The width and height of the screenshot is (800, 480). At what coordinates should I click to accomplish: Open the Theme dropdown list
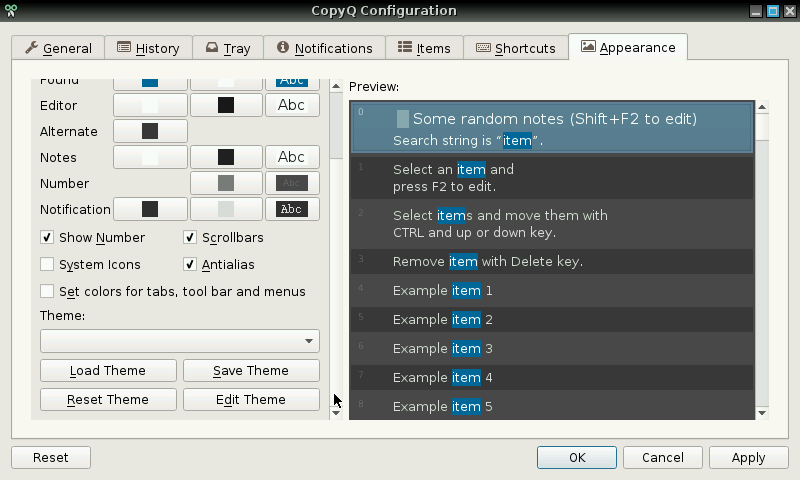point(180,341)
